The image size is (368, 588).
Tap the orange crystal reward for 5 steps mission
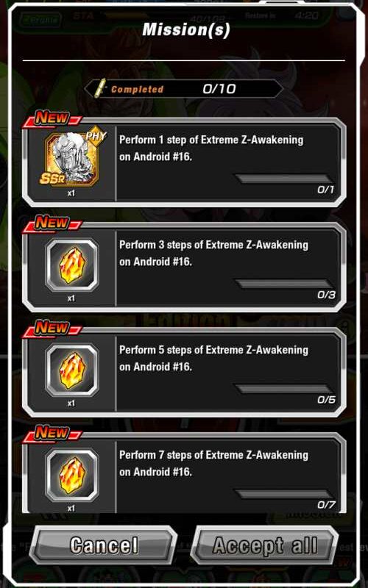tap(72, 370)
